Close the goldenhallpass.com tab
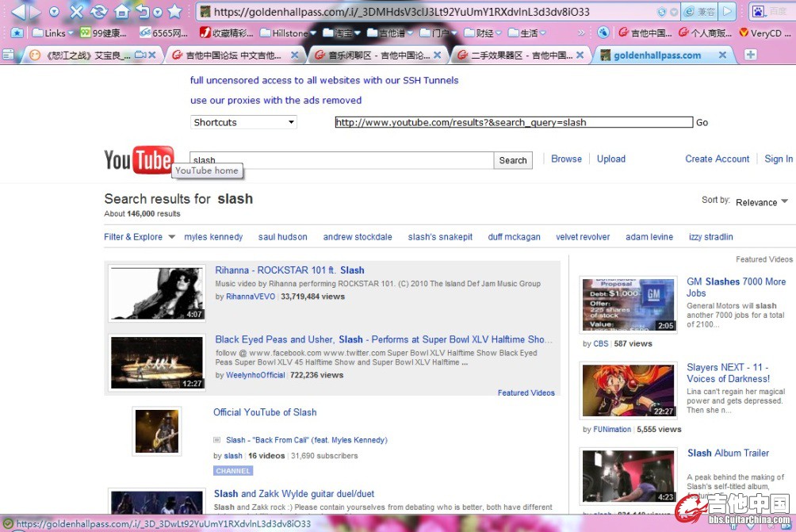The width and height of the screenshot is (796, 532). click(723, 55)
